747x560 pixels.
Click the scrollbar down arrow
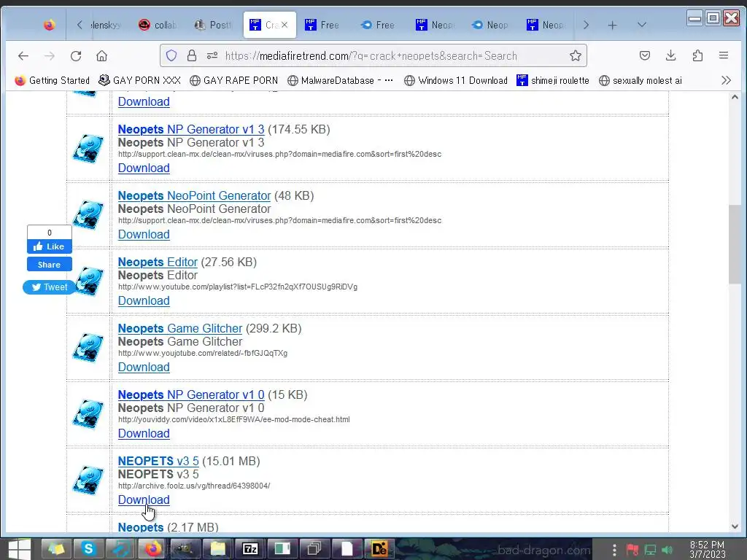pos(735,526)
